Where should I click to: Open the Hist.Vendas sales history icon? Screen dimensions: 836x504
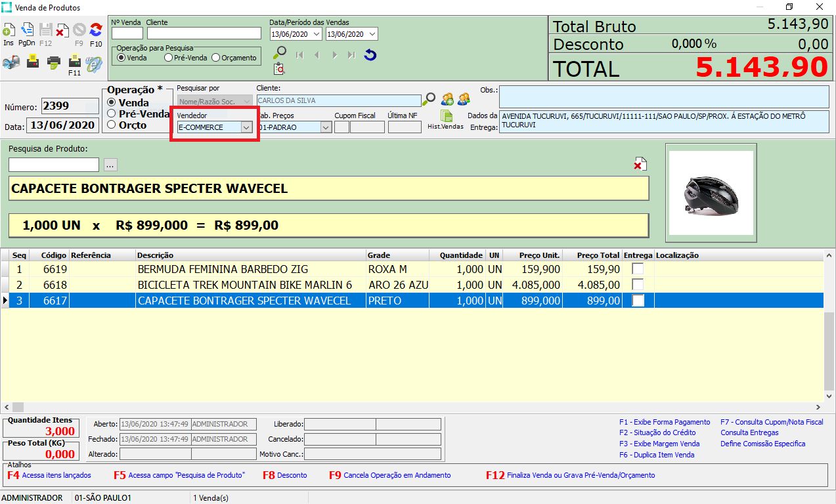point(447,117)
